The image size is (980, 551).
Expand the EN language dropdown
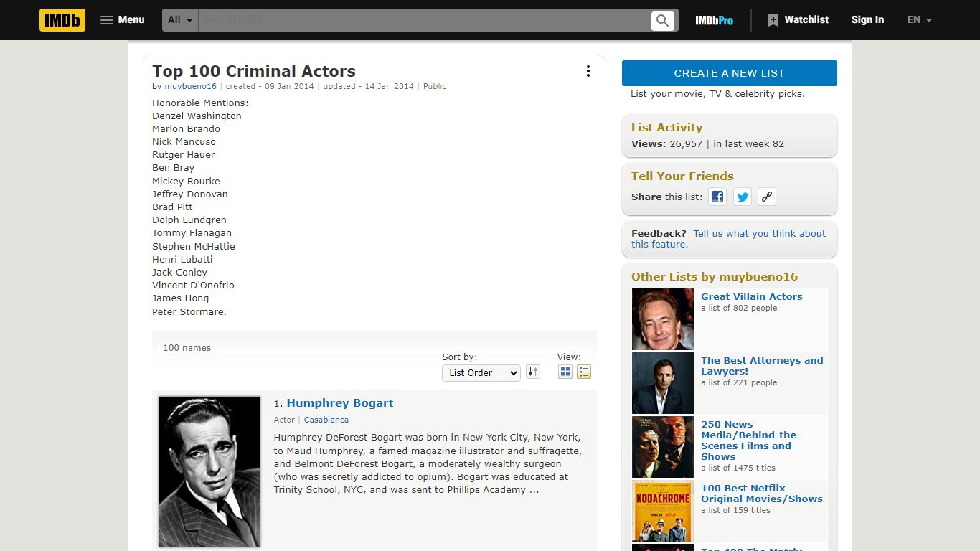click(919, 20)
